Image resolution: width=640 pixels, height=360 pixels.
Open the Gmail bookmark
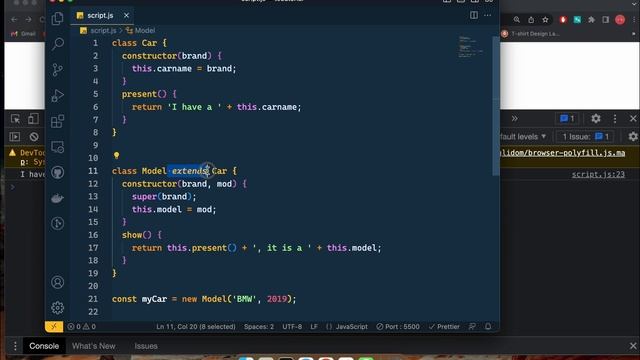click(x=24, y=34)
